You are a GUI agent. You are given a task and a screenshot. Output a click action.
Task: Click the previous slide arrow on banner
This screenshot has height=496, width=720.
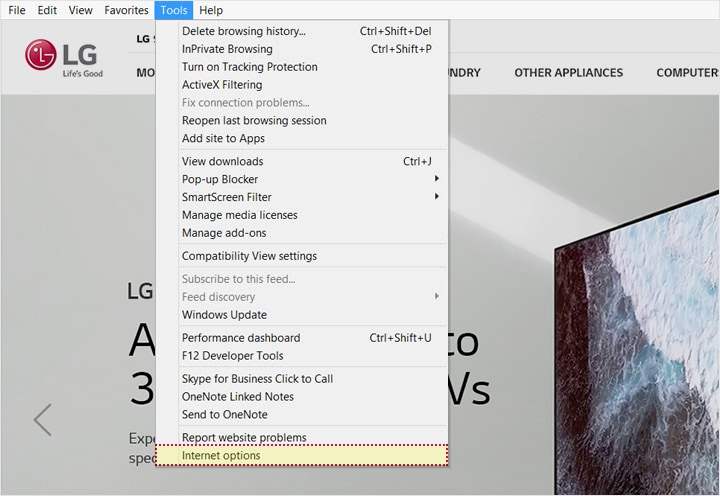pyautogui.click(x=42, y=419)
